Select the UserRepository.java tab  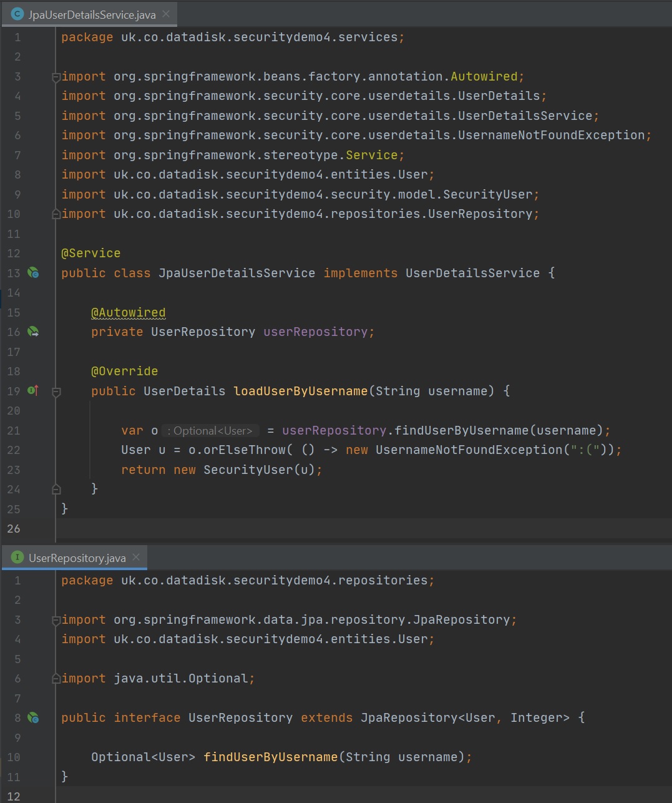pos(77,558)
